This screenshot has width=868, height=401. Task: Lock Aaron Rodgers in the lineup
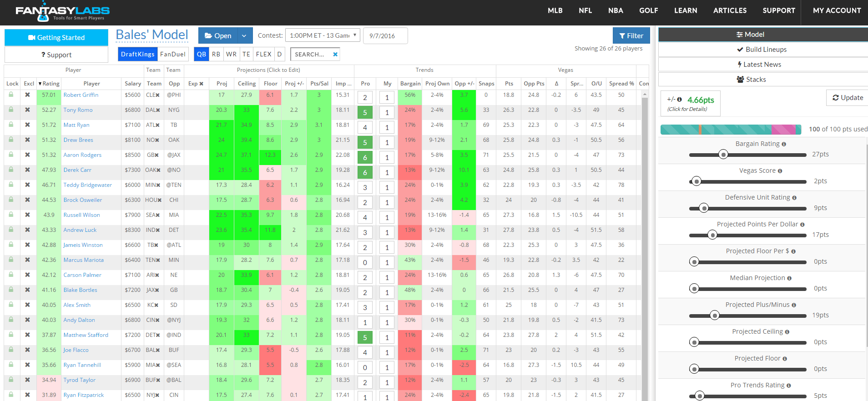tap(11, 155)
